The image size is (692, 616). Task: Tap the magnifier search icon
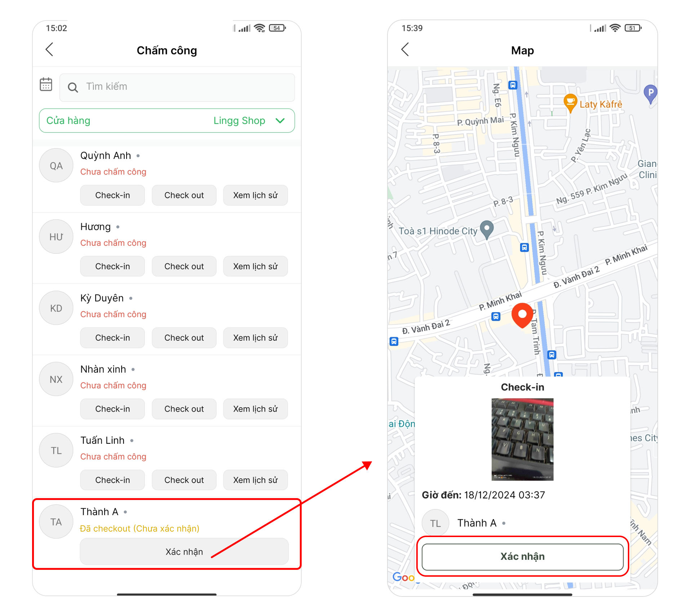point(73,87)
